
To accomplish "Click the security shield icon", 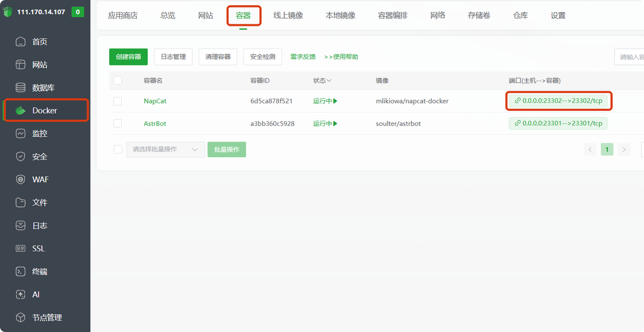I will (x=21, y=156).
